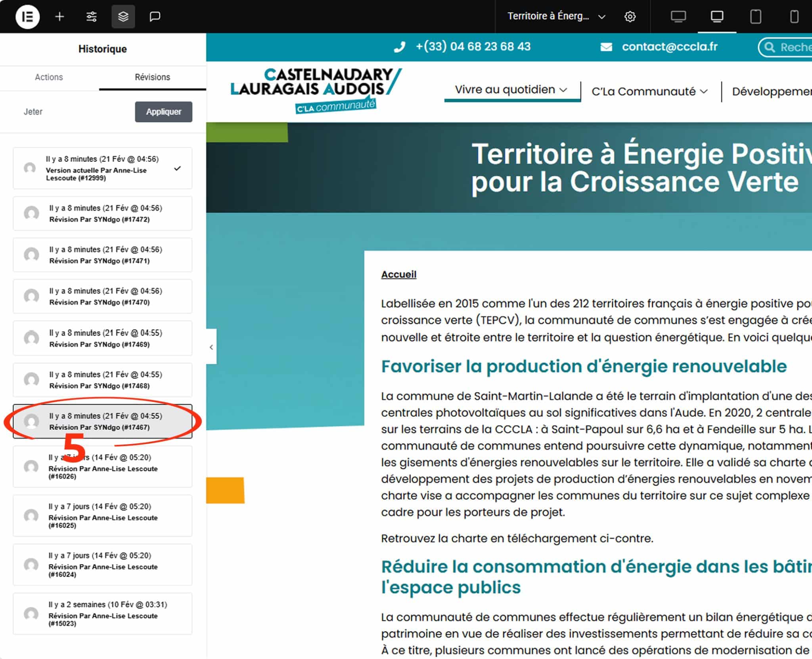812x659 pixels.
Task: Select revision by SYNdgo #17472
Action: (103, 213)
